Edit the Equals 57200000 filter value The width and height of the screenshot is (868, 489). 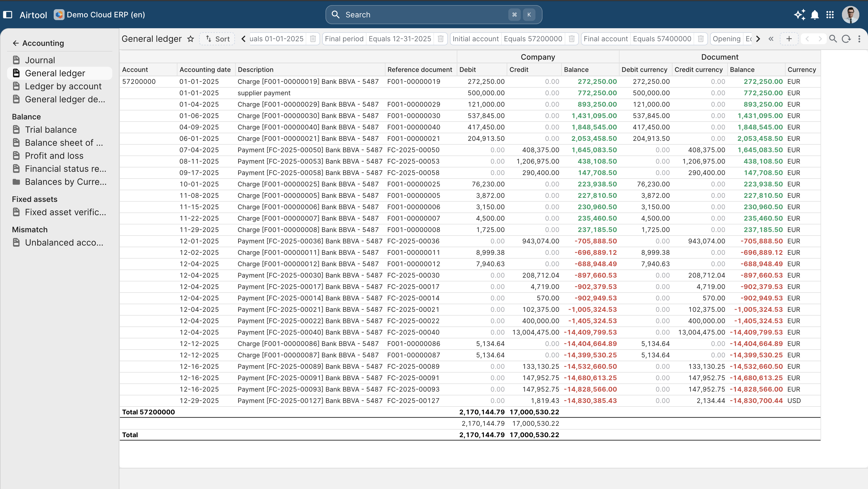533,39
